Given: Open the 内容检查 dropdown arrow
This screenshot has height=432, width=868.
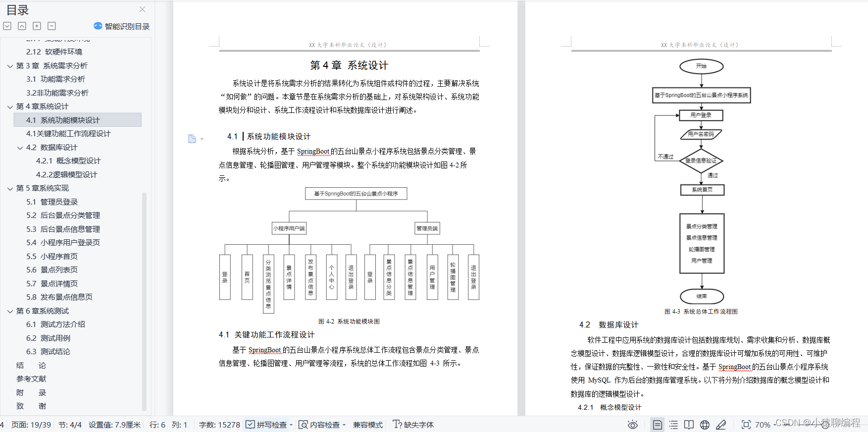Looking at the screenshot, I should click(344, 425).
